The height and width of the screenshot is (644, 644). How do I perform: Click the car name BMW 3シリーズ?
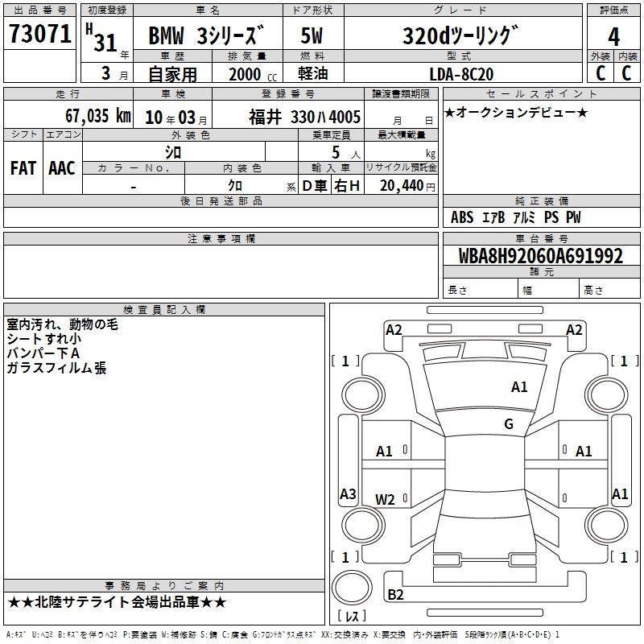coord(206,35)
